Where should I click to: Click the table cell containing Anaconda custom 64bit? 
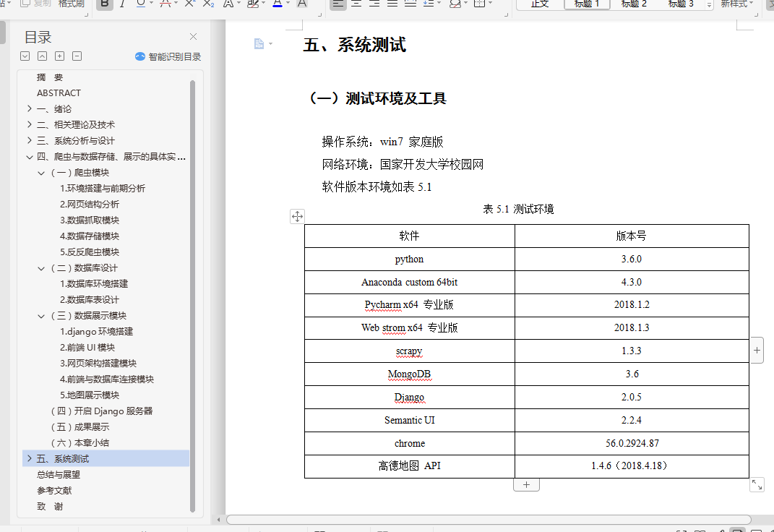click(x=410, y=283)
